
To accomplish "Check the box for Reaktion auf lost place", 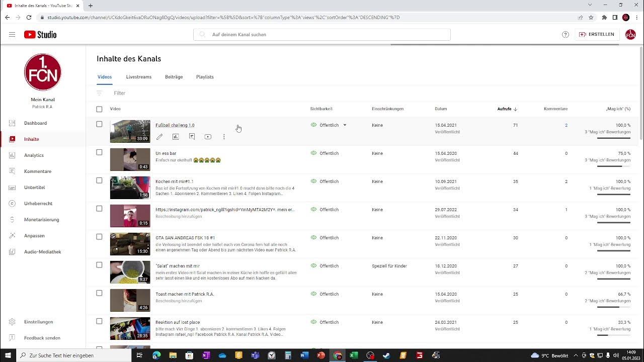I will click(99, 321).
